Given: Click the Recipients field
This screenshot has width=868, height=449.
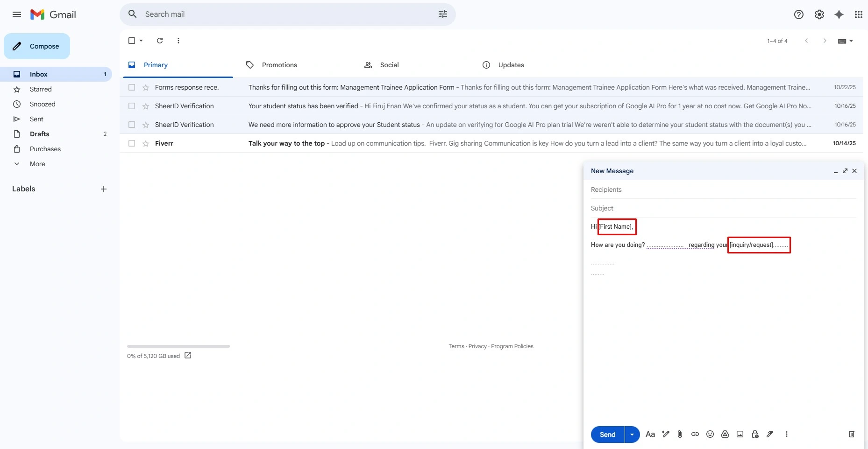Looking at the screenshot, I should (x=723, y=189).
